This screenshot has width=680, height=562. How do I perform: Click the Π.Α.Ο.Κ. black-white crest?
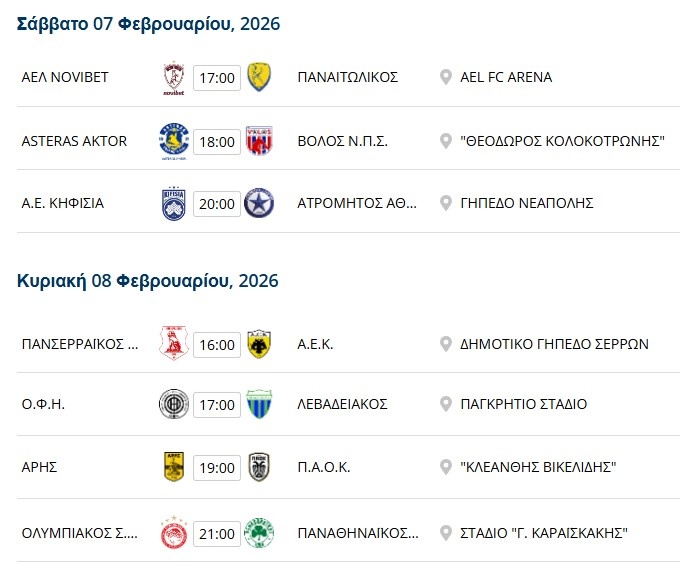point(259,467)
